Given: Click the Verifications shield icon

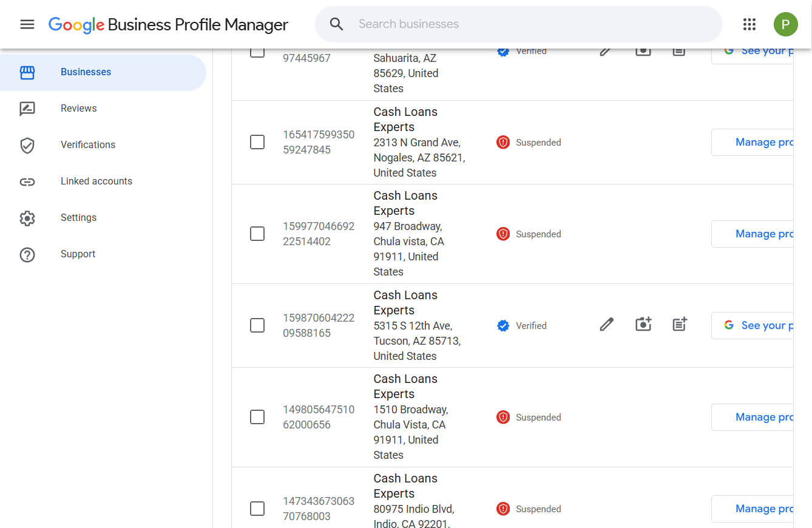Looking at the screenshot, I should point(27,146).
